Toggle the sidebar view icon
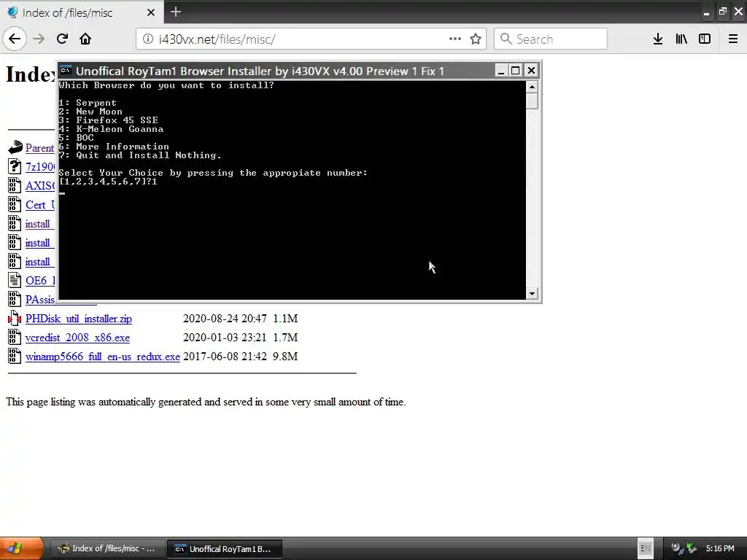 [705, 39]
